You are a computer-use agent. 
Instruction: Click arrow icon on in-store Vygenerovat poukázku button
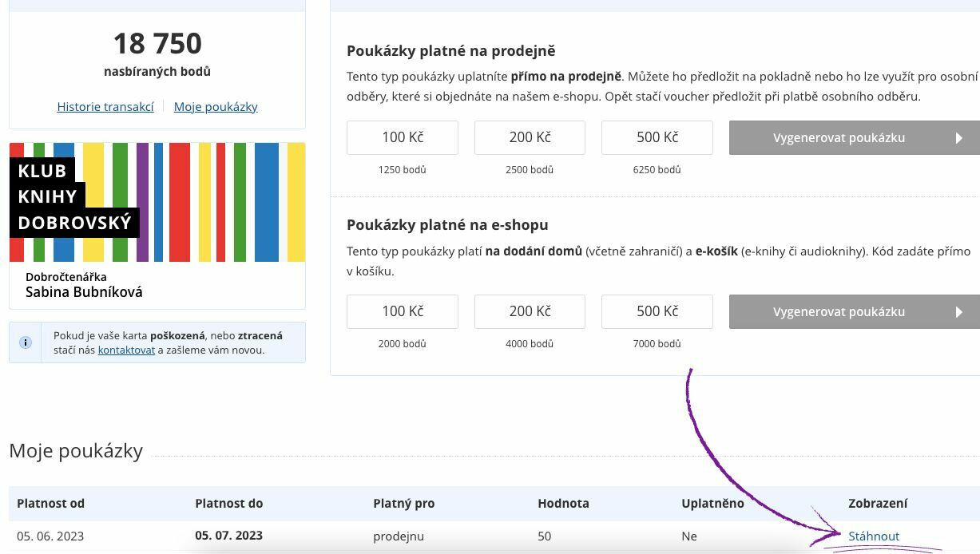(959, 138)
